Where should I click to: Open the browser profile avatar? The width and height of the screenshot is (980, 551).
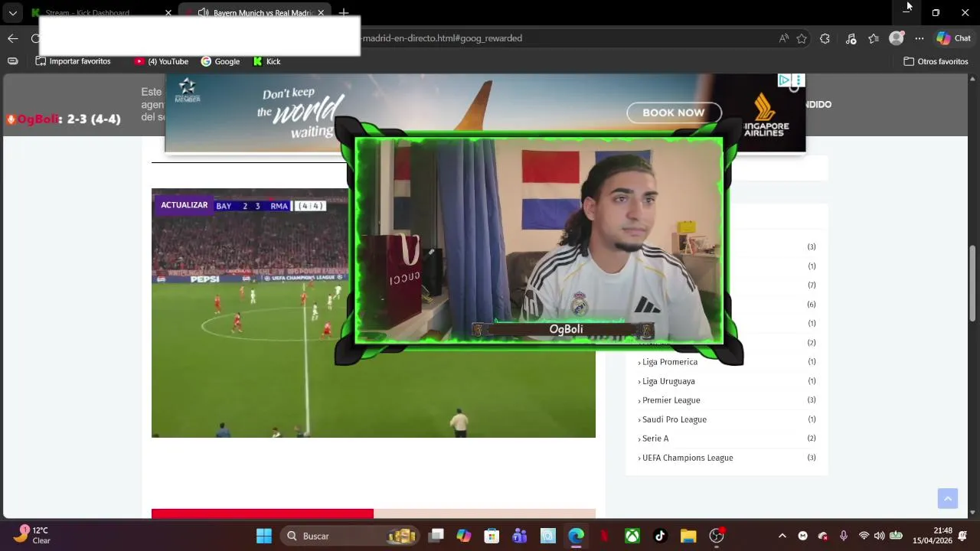[x=897, y=38]
